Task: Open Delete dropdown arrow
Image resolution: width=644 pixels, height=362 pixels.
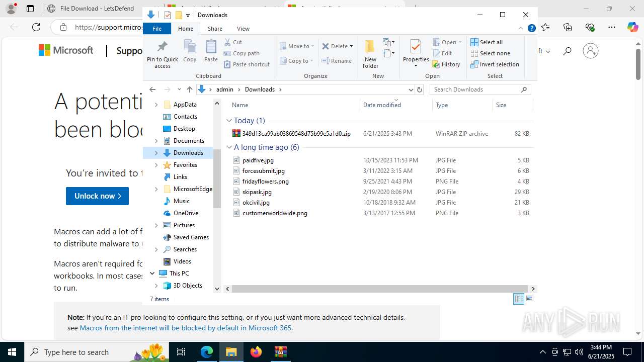Action: pos(351,46)
